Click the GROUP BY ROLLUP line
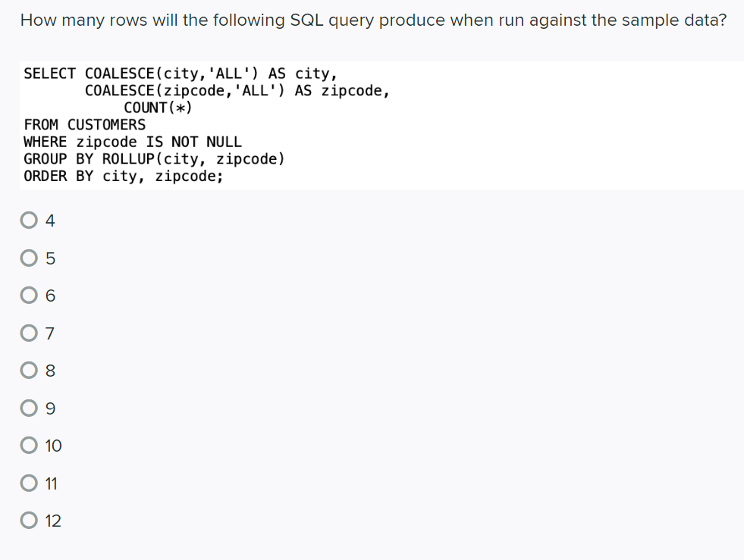Image resolution: width=744 pixels, height=560 pixels. [154, 158]
